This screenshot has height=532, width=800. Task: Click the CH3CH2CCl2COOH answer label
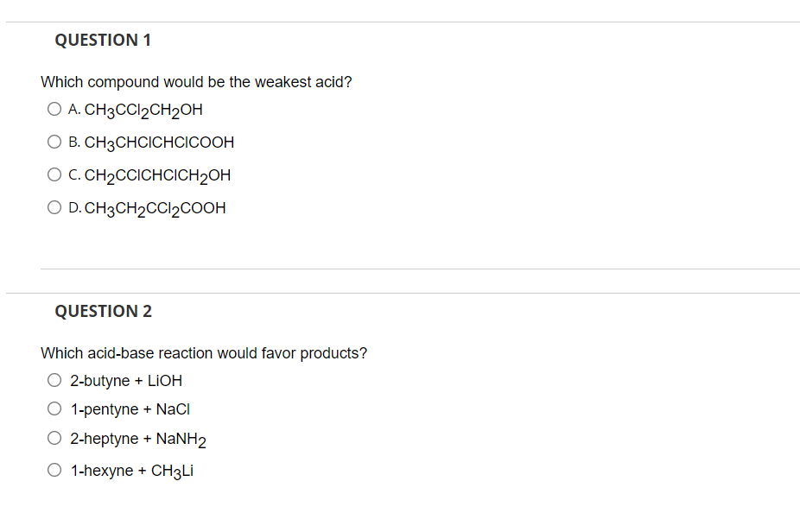tap(156, 209)
